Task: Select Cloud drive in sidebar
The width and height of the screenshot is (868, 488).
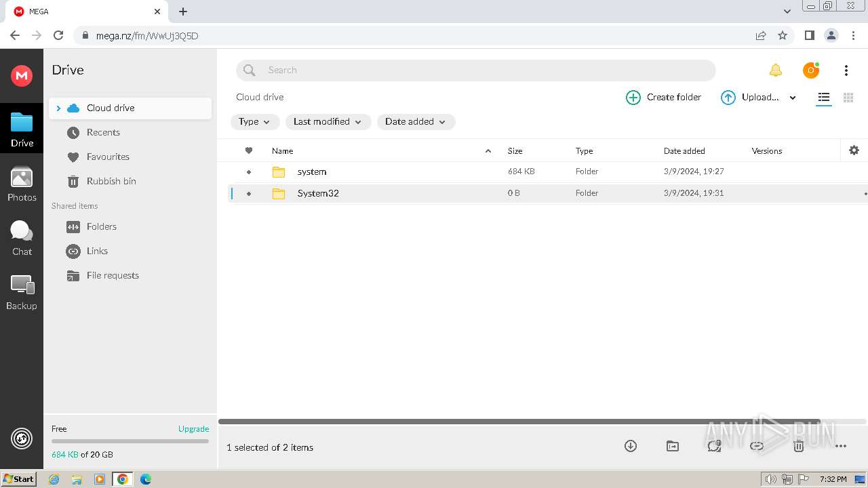Action: 130,108
